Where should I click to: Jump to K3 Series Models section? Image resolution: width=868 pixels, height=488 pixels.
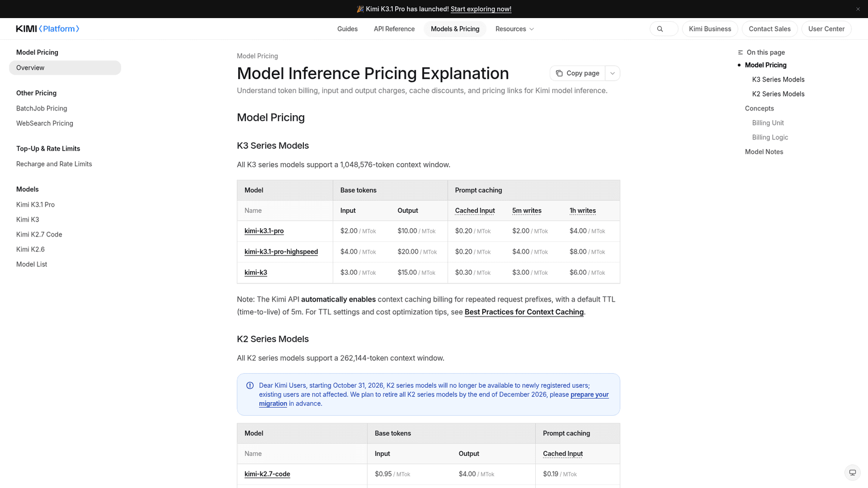point(778,80)
